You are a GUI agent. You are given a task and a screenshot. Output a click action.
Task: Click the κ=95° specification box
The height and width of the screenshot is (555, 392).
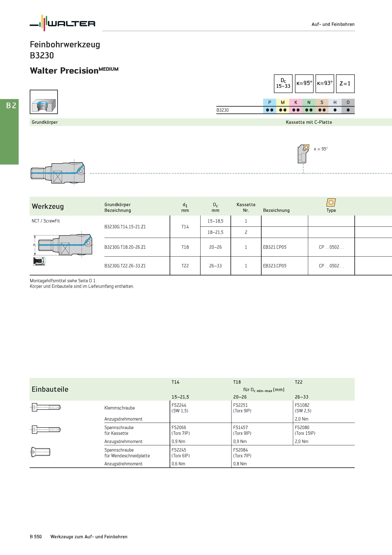click(x=304, y=84)
